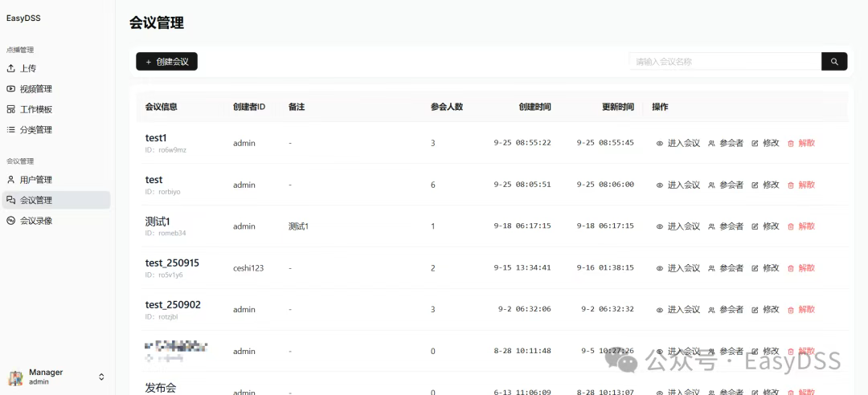This screenshot has height=395, width=868.
Task: Click the meeting name test_250915
Action: (x=172, y=263)
